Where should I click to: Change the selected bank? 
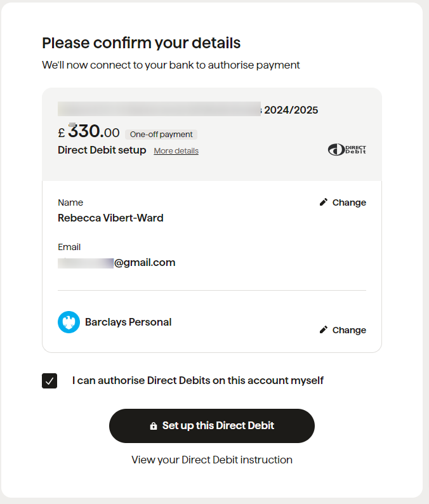[343, 330]
